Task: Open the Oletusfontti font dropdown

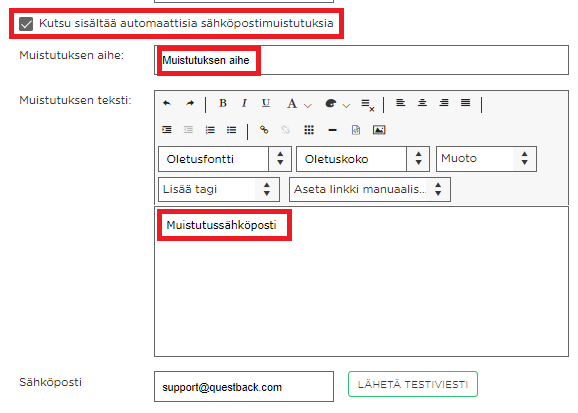Action: click(x=224, y=159)
